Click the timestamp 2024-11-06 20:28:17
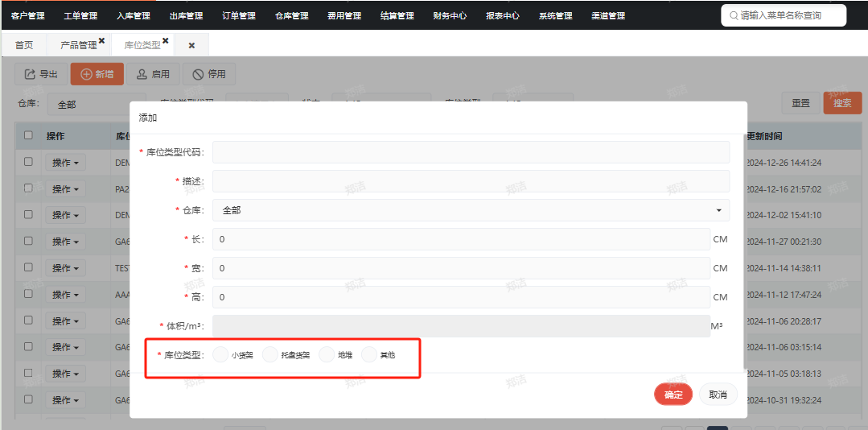The width and height of the screenshot is (868, 430). click(784, 320)
